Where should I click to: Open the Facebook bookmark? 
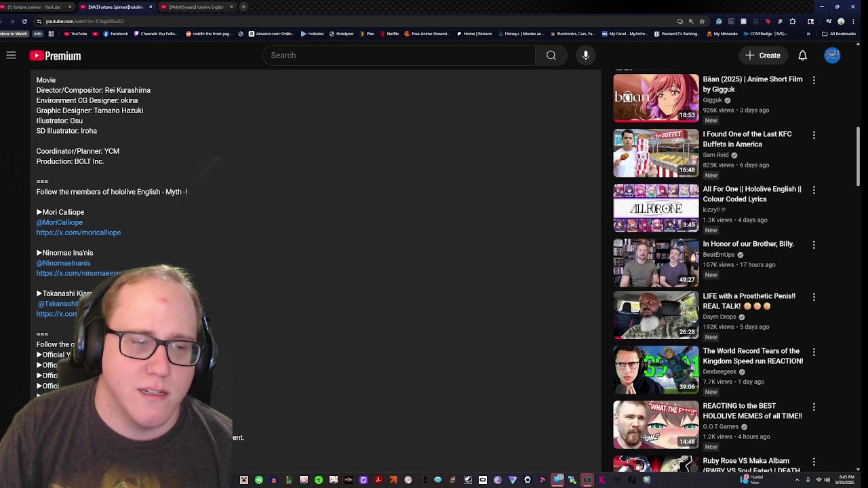(115, 34)
